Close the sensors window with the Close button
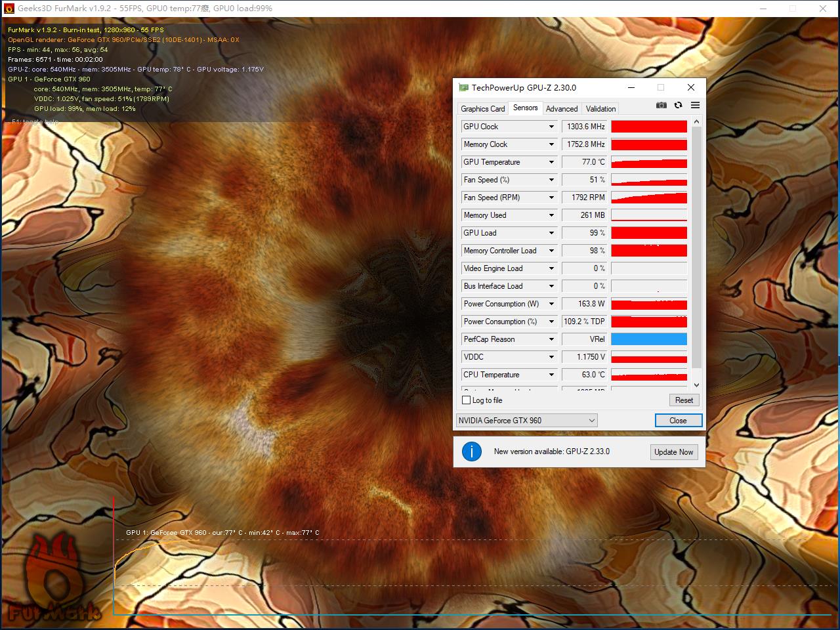 point(679,420)
